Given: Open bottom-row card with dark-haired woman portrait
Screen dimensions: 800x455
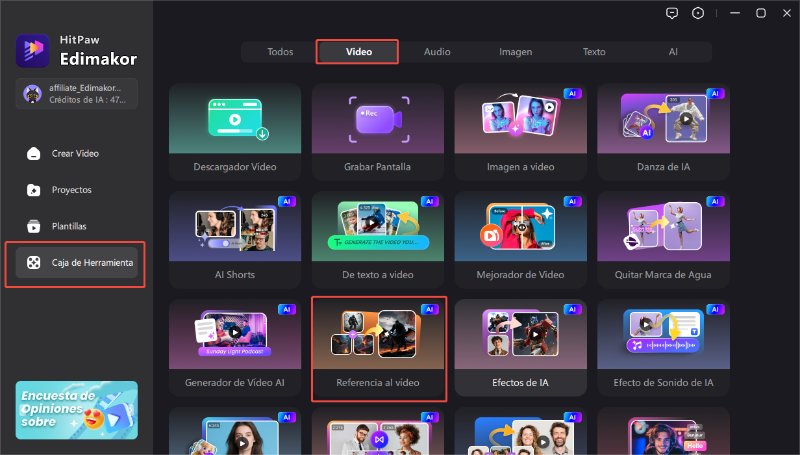Looking at the screenshot, I should pyautogui.click(x=235, y=431).
